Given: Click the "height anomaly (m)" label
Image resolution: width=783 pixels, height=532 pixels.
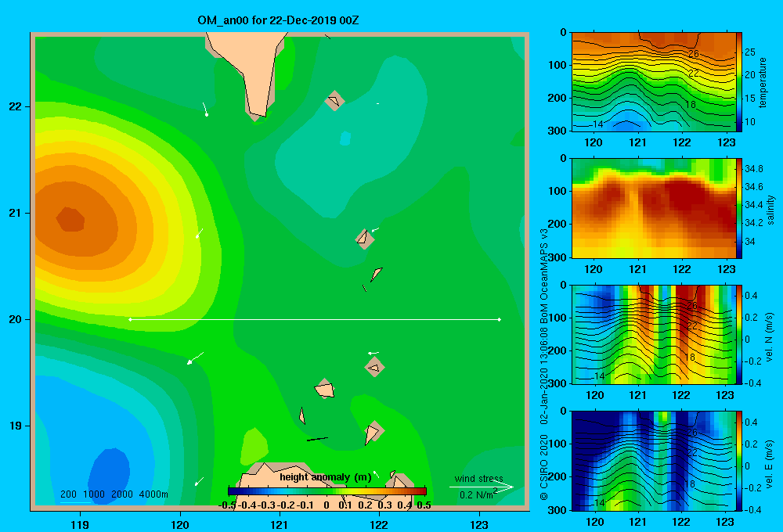Looking at the screenshot, I should coord(326,477).
